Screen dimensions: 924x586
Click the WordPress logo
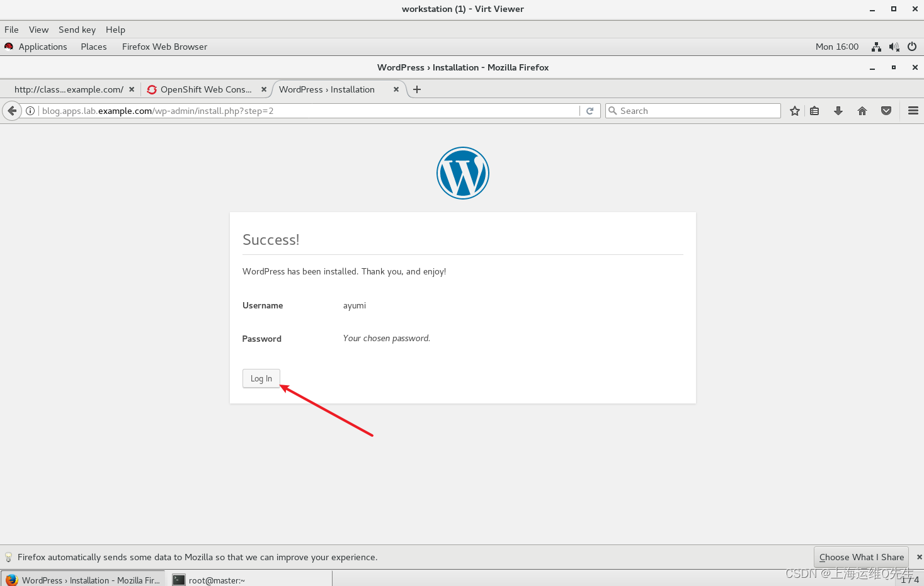click(x=463, y=173)
